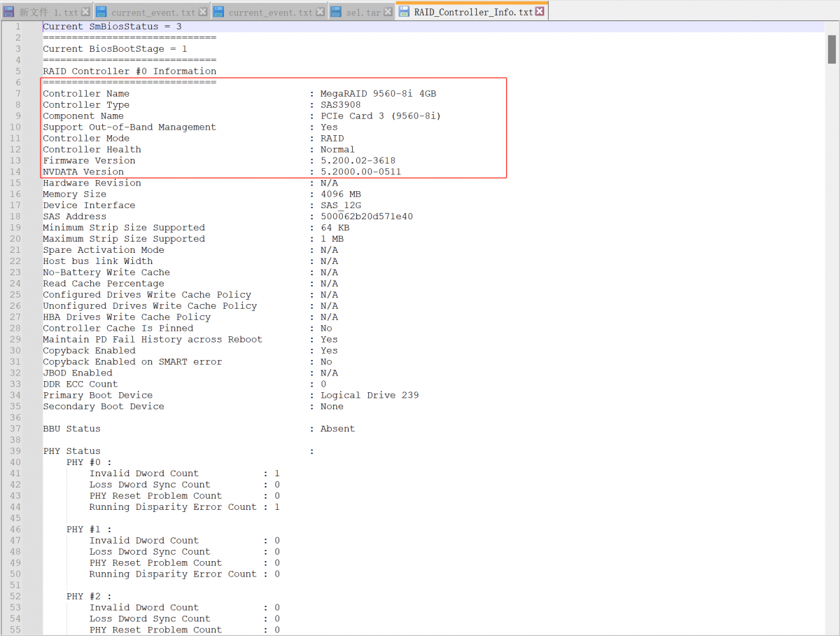The width and height of the screenshot is (840, 636).
Task: Click the BBU Status line text
Action: (x=71, y=429)
